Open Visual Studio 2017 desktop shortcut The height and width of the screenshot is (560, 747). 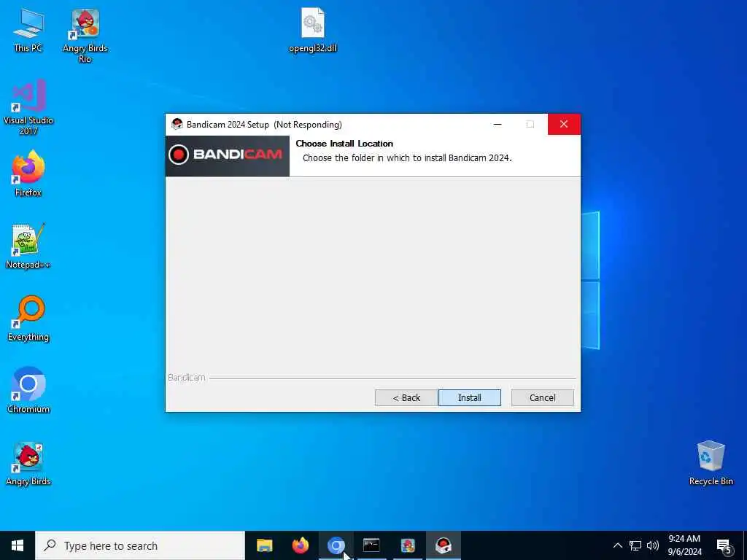click(28, 108)
